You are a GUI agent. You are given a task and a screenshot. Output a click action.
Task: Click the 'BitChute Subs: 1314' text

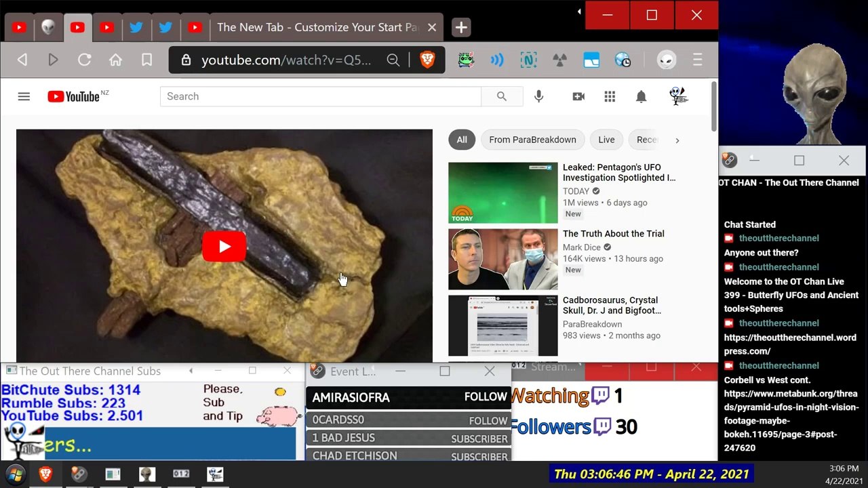click(71, 390)
